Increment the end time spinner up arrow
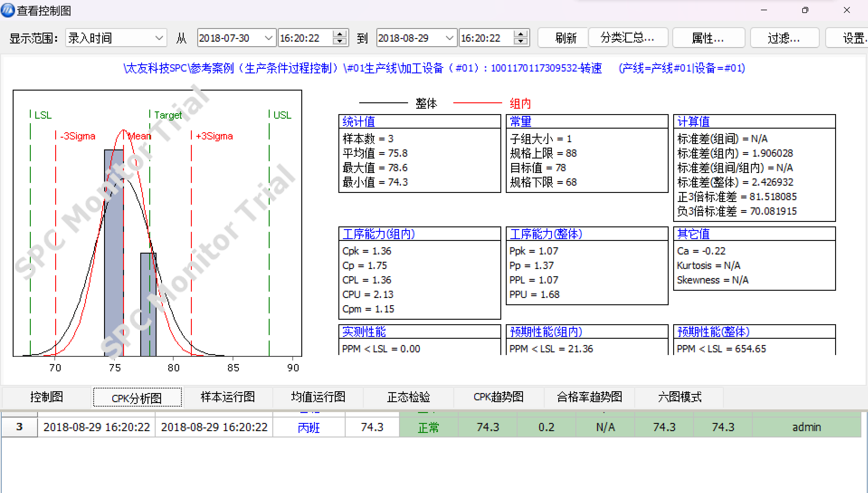 [520, 34]
